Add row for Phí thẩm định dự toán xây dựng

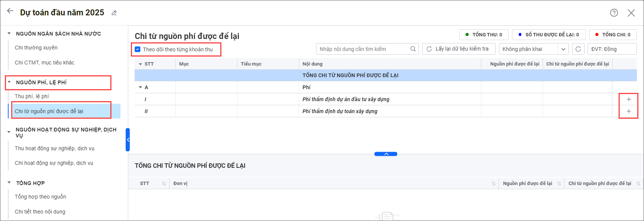point(629,111)
